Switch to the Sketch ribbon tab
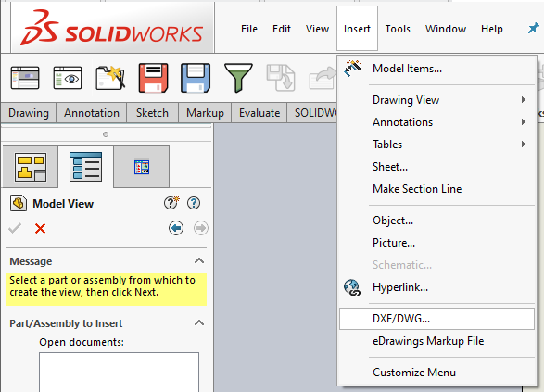 click(152, 113)
